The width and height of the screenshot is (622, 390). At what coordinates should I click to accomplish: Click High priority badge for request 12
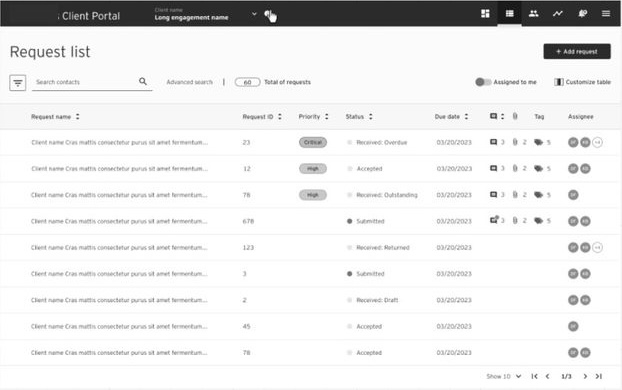click(x=313, y=169)
